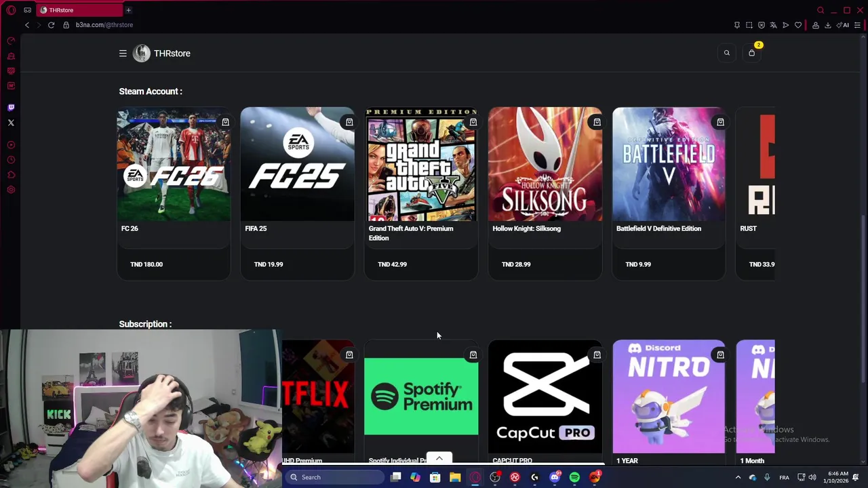Reload the page
Viewport: 868px width, 488px height.
coord(51,25)
